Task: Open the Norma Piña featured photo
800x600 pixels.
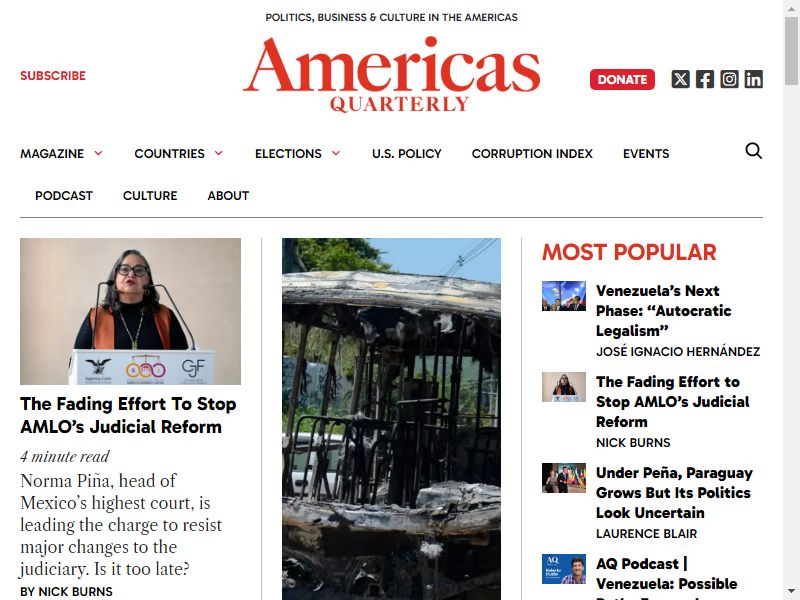Action: coord(131,311)
